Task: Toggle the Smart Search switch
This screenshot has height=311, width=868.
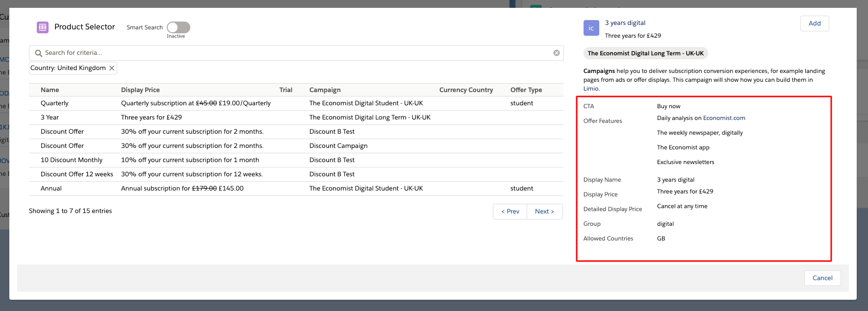Action: pos(179,27)
